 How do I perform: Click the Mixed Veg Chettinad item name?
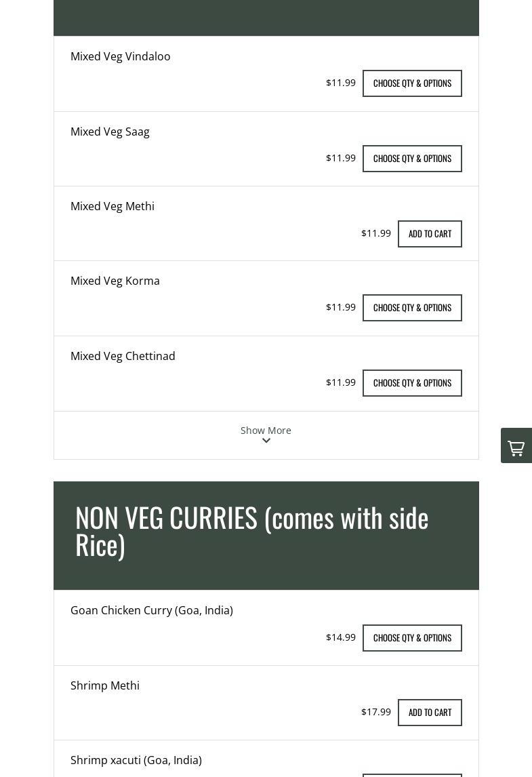[123, 356]
